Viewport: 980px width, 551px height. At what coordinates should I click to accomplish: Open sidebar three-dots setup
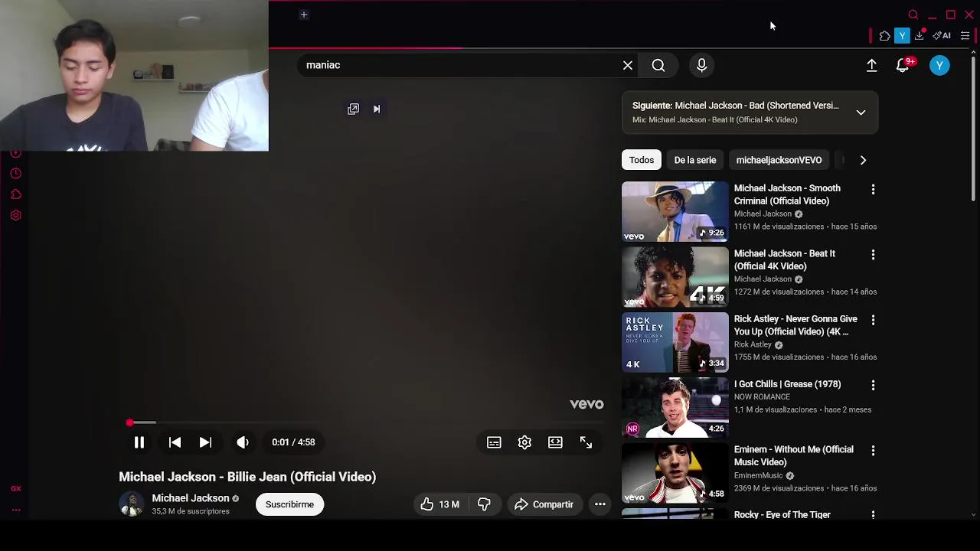coord(15,510)
